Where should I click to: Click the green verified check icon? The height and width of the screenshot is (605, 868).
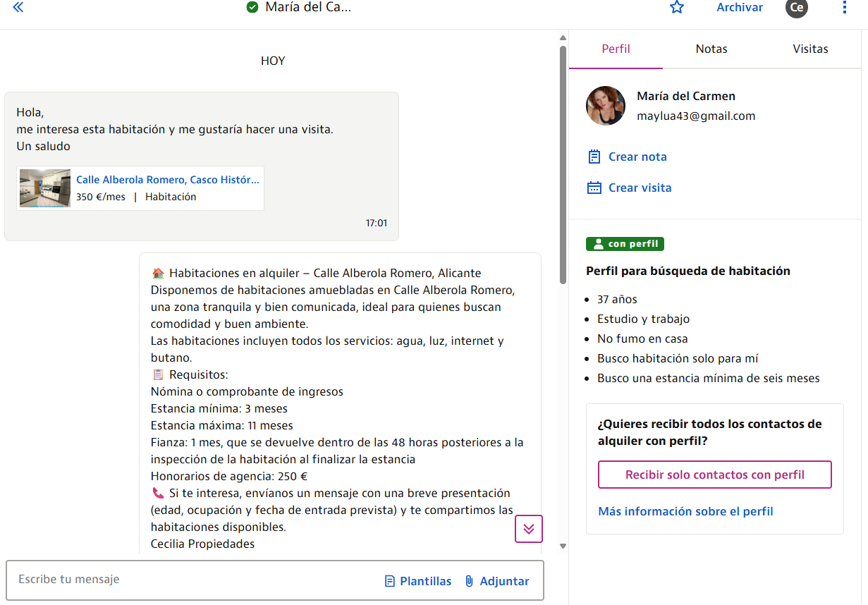click(252, 8)
